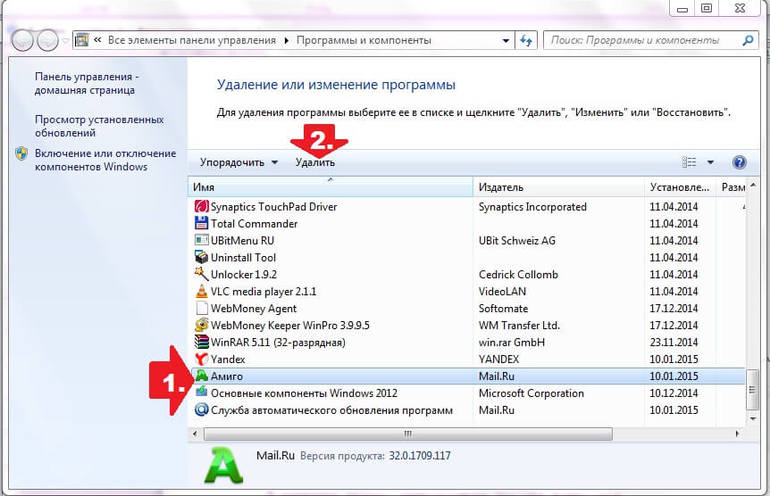The width and height of the screenshot is (770, 496).
Task: Click the horizontal scrollbar left arrow
Action: pos(195,434)
